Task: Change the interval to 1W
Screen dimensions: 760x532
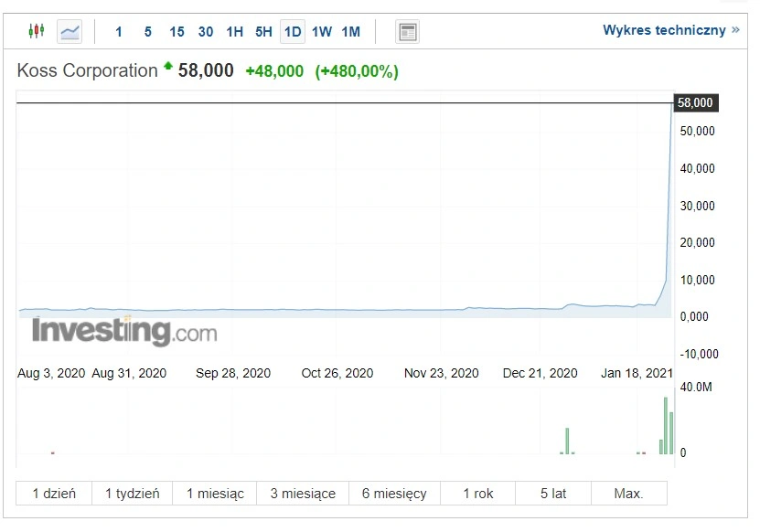Action: pos(322,32)
